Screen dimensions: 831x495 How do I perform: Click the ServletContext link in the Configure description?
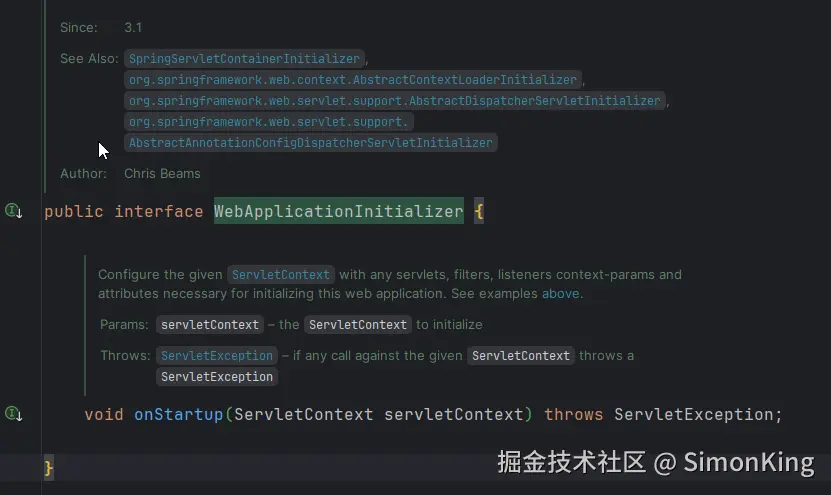(280, 274)
